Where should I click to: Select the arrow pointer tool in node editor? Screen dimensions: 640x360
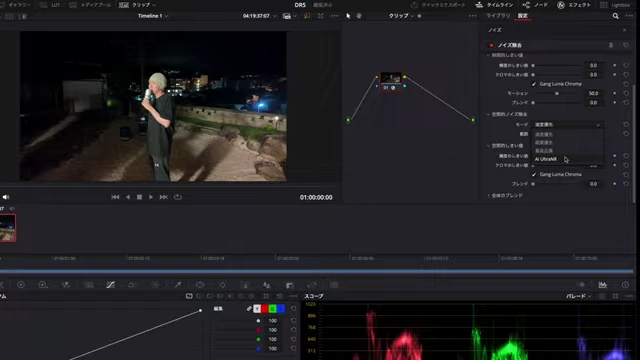click(x=348, y=16)
